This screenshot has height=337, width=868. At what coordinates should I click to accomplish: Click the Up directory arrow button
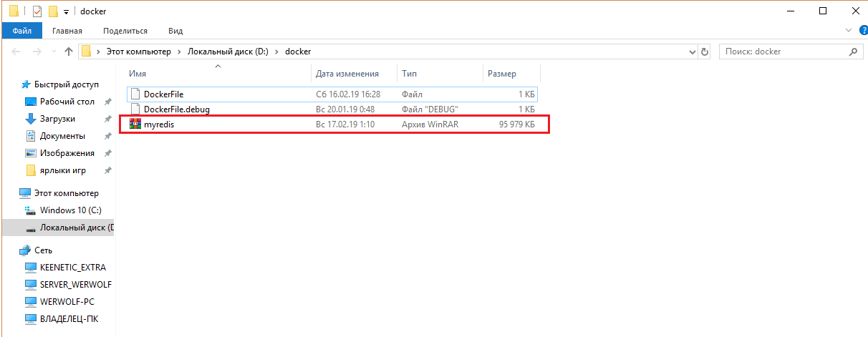tap(69, 52)
